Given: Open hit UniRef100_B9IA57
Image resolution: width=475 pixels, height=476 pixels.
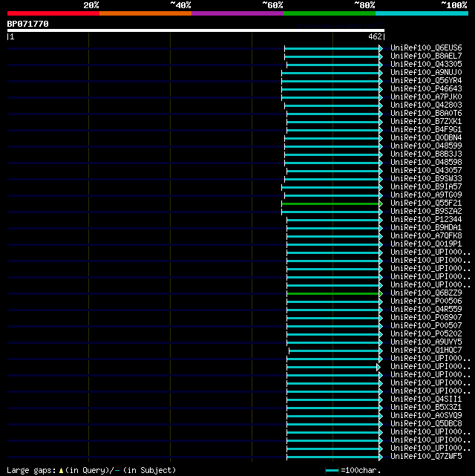Looking at the screenshot, I should [x=426, y=187].
